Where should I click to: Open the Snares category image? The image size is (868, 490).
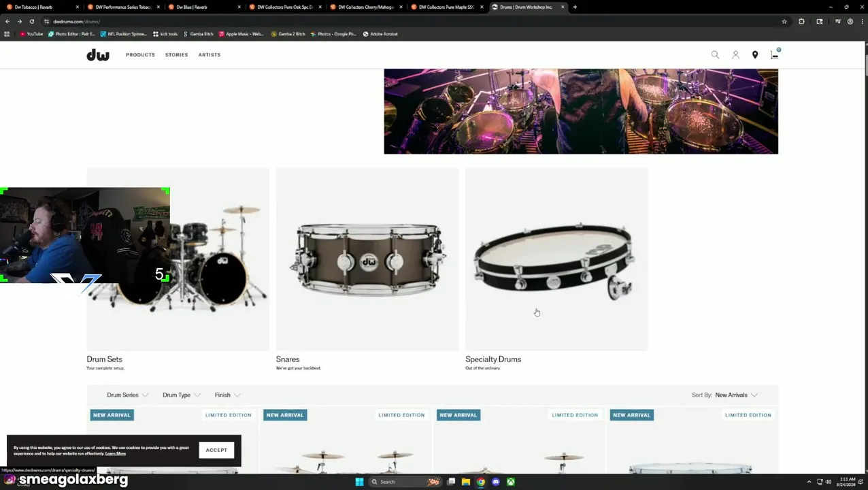click(x=367, y=259)
